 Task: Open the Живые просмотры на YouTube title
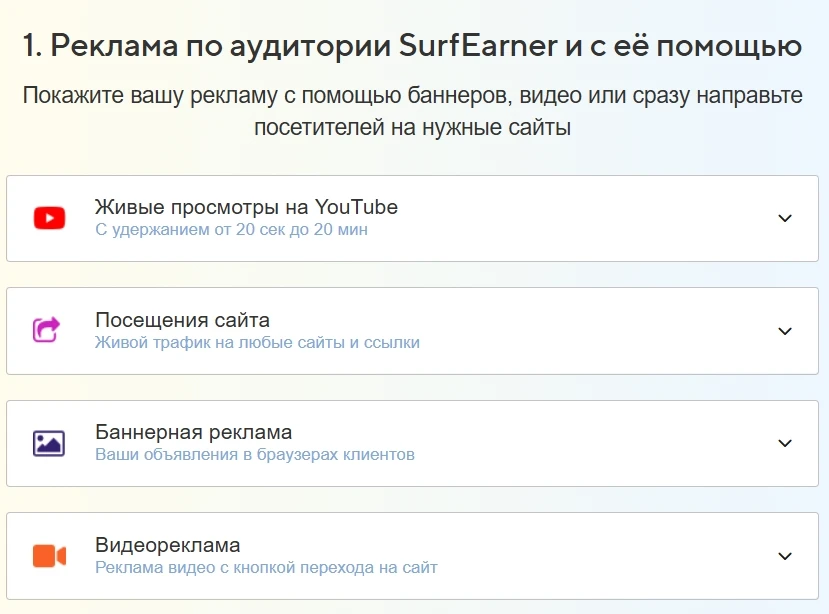tap(246, 207)
